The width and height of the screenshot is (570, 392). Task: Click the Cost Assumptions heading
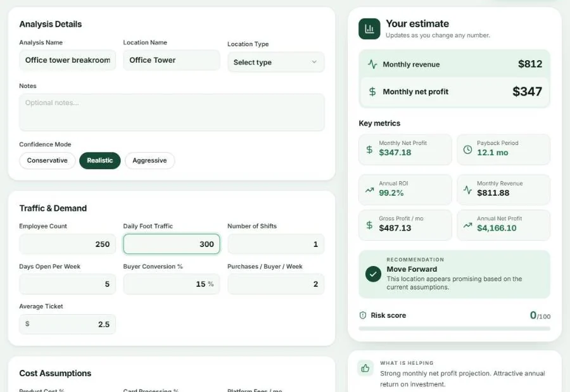point(55,373)
